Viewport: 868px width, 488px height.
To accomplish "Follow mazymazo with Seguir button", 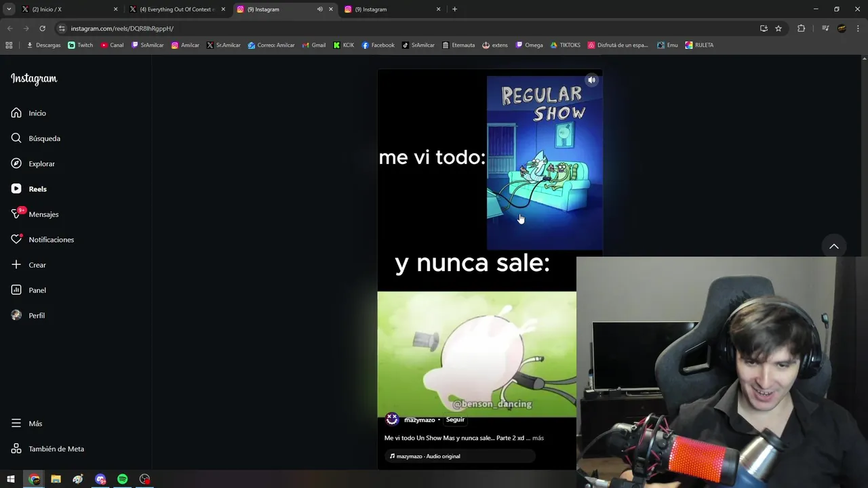I will [455, 420].
